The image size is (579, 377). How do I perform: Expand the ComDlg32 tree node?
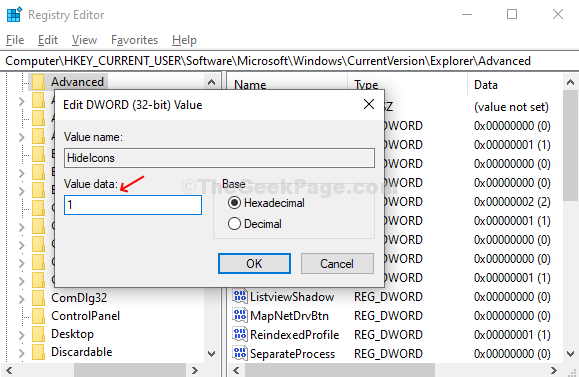click(x=21, y=299)
